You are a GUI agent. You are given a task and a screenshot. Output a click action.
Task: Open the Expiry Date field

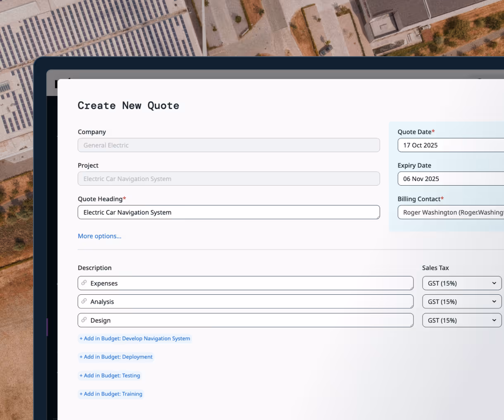point(451,179)
